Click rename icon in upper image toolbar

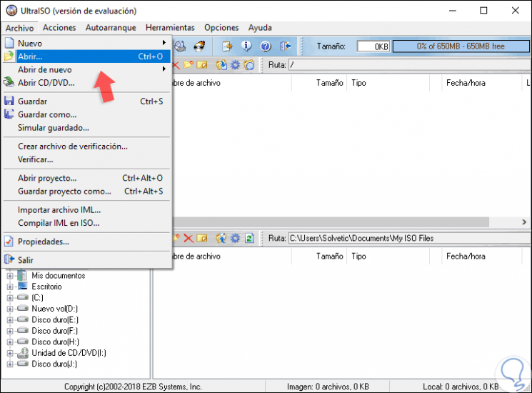click(x=202, y=65)
